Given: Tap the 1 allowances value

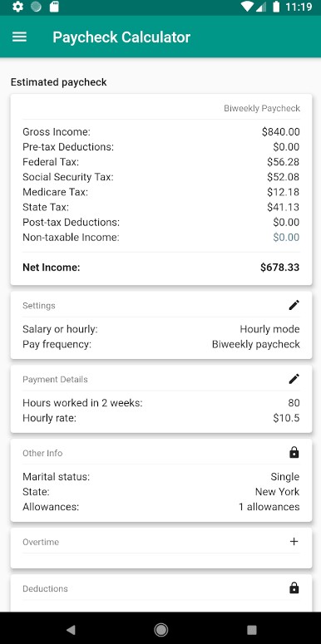Looking at the screenshot, I should click(x=269, y=507).
